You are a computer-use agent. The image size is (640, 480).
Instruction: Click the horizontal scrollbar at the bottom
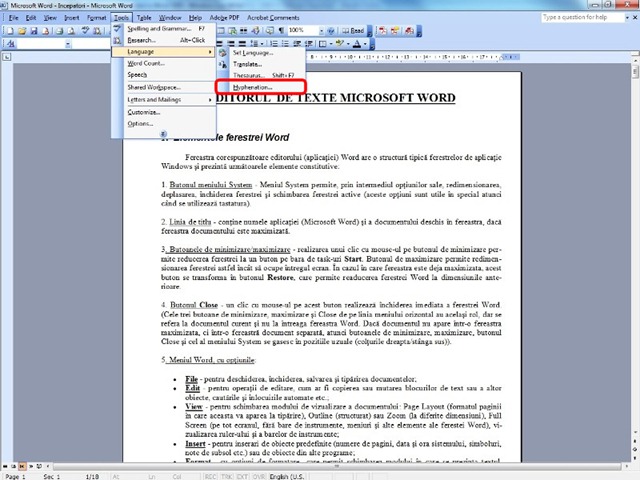(x=337, y=466)
